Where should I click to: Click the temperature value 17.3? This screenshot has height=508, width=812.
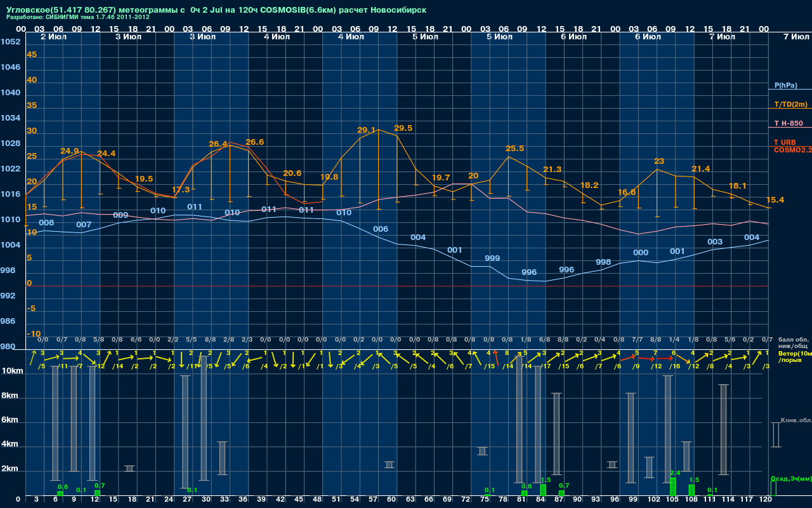(181, 190)
